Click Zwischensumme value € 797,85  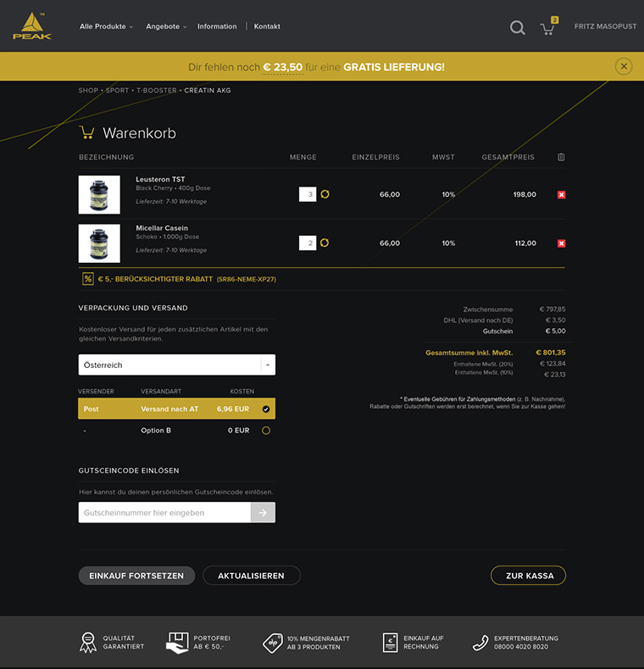(552, 309)
